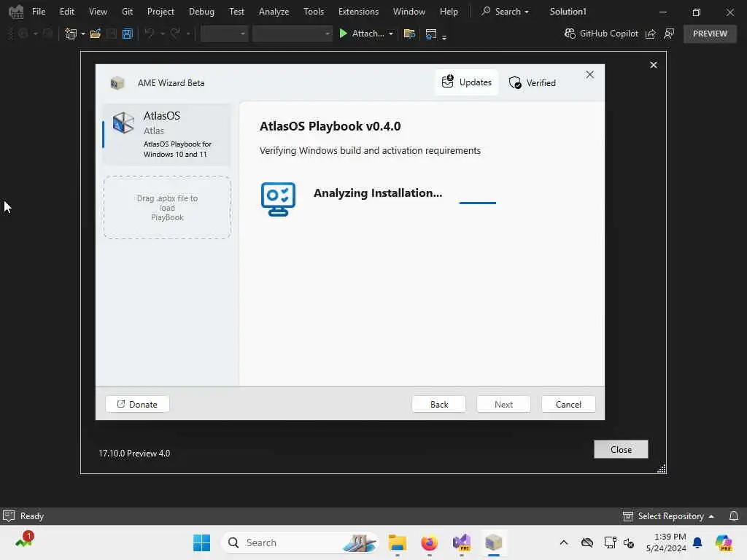Click the Send Feedback icon
The width and height of the screenshot is (747, 560).
(x=669, y=34)
